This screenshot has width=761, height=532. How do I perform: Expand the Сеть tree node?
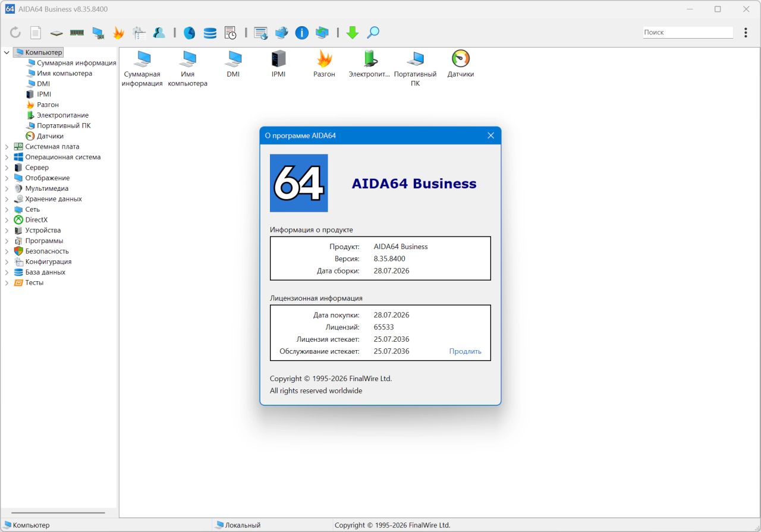(7, 209)
